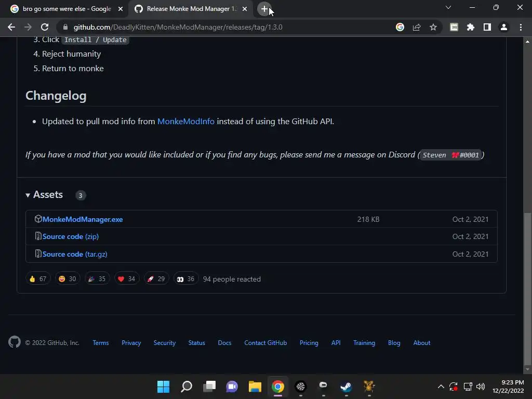Open the Terms footer link

(x=101, y=343)
